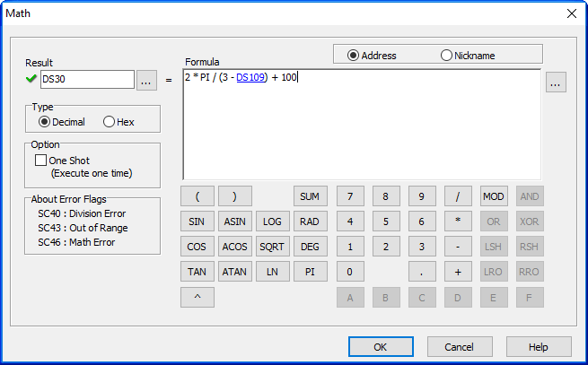588x365 pixels.
Task: Choose the Address display option
Action: click(x=353, y=56)
